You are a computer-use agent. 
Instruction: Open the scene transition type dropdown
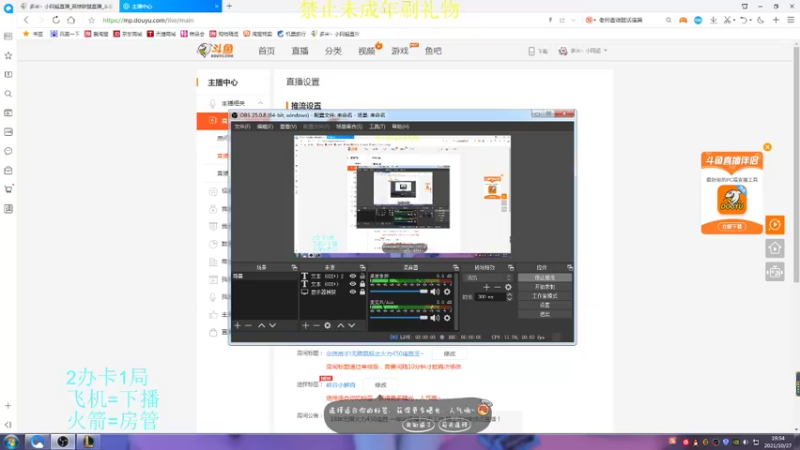pos(487,278)
